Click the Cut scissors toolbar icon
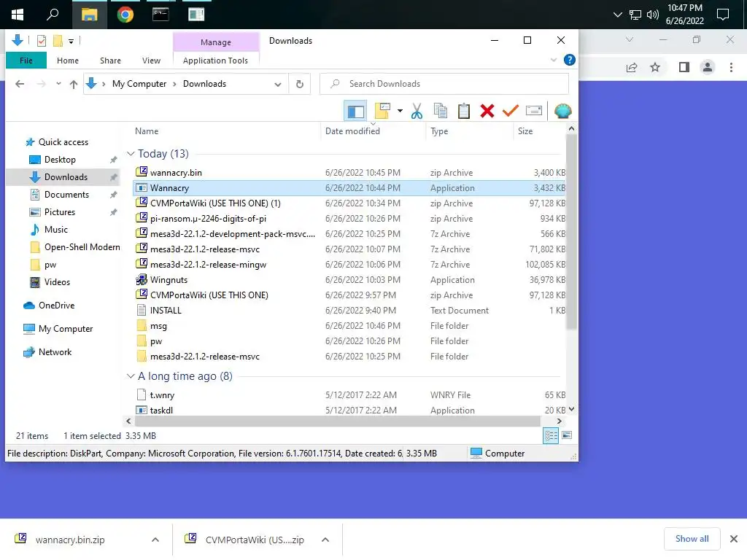 click(417, 111)
